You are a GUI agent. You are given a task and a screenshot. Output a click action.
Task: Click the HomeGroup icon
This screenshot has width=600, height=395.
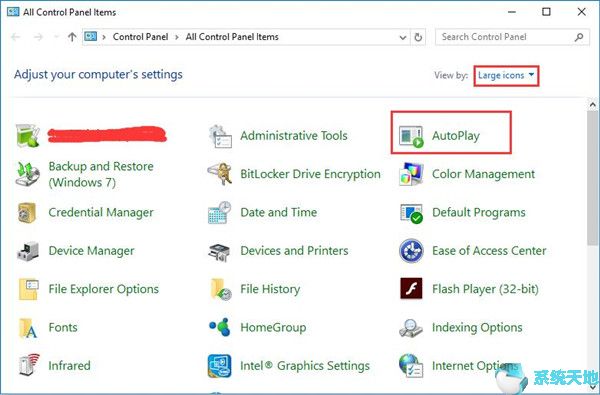tap(220, 327)
